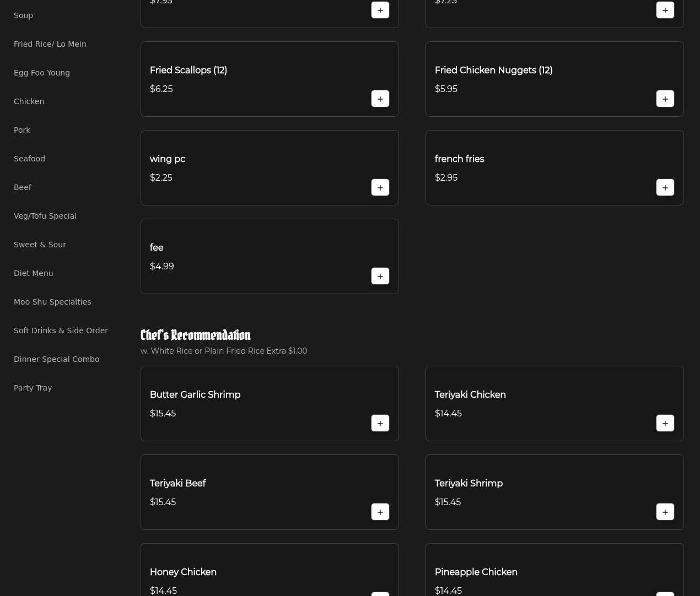Click the fee item name

pos(157,248)
